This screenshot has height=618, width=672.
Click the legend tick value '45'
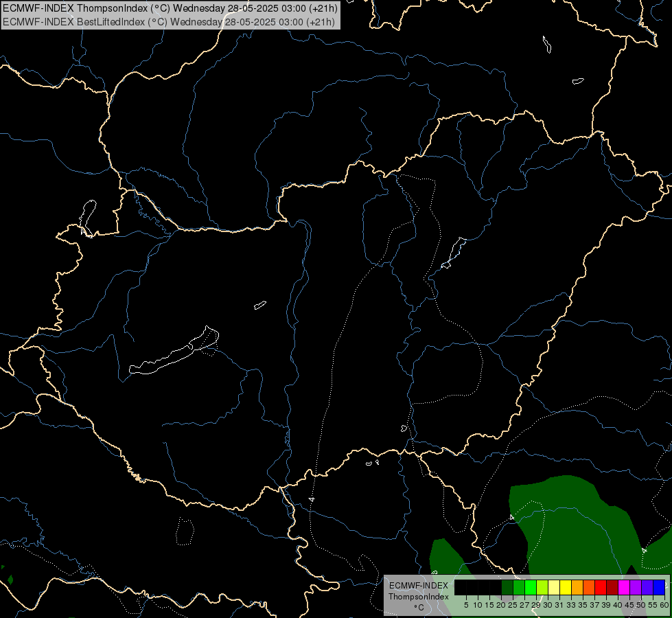click(629, 605)
